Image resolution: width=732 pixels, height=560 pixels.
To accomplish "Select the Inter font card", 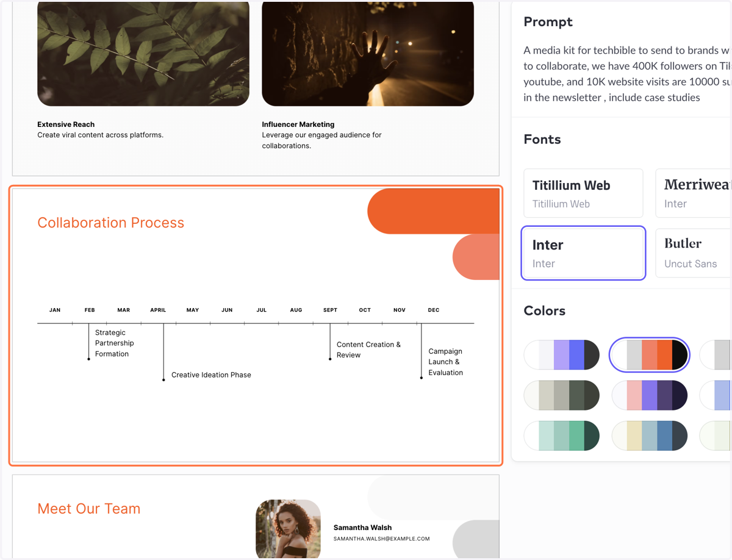I will [583, 253].
